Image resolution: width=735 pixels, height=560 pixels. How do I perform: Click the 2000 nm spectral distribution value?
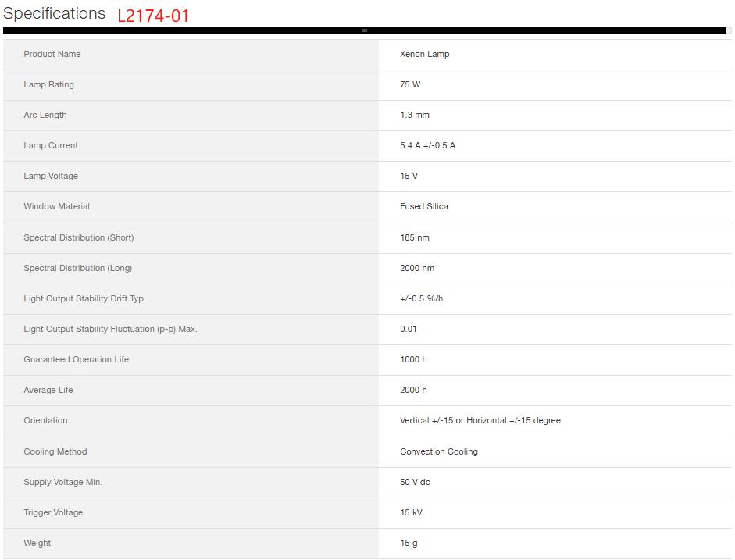point(417,268)
